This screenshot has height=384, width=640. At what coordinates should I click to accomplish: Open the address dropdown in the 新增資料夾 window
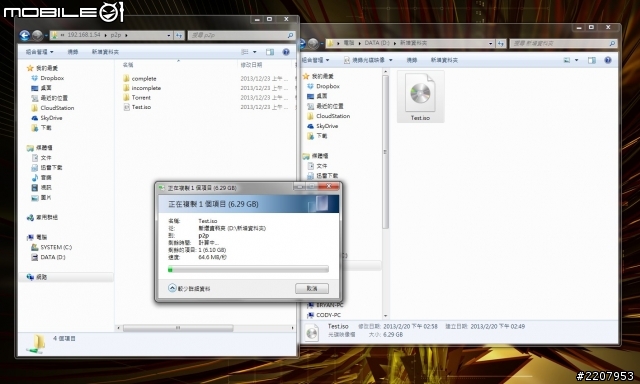pos(490,43)
